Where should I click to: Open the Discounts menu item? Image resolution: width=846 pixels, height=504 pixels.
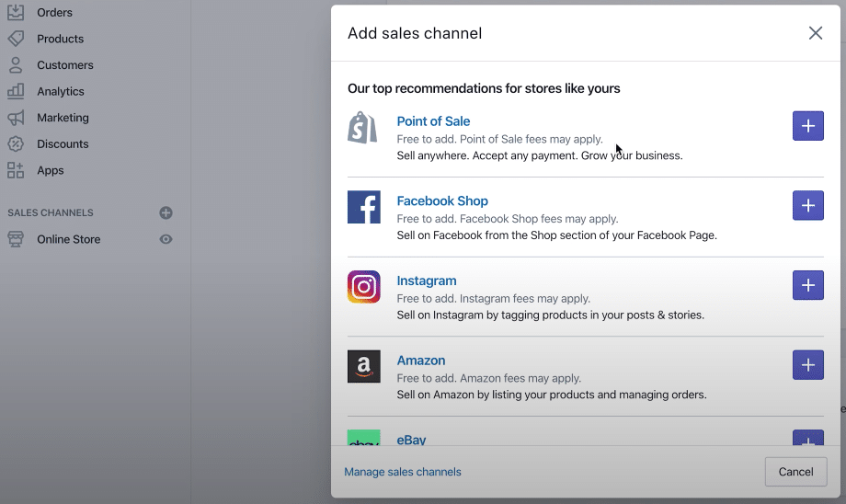63,143
